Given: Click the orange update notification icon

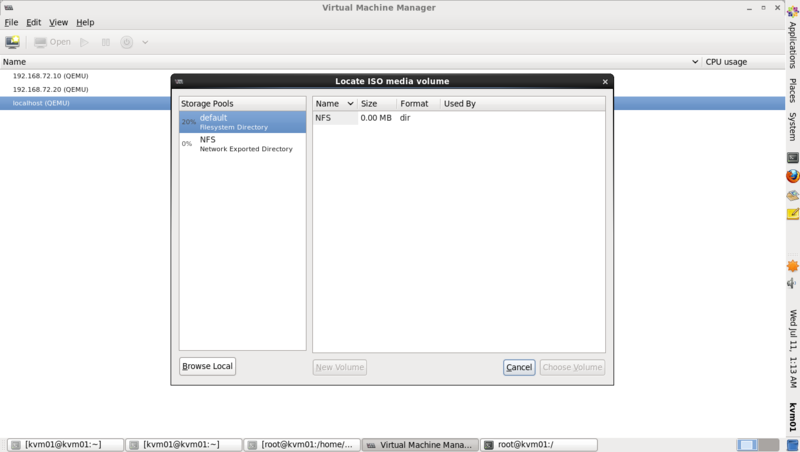Looking at the screenshot, I should 792,266.
